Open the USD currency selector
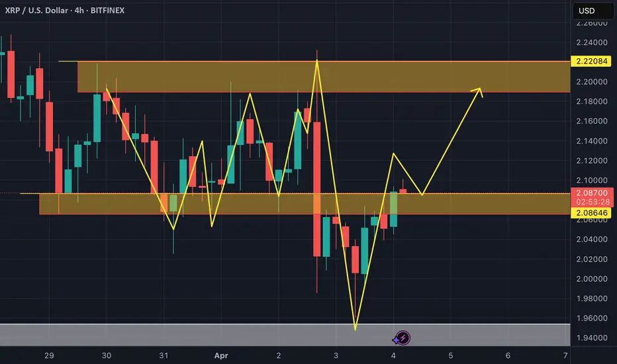The height and width of the screenshot is (364, 617). point(593,11)
